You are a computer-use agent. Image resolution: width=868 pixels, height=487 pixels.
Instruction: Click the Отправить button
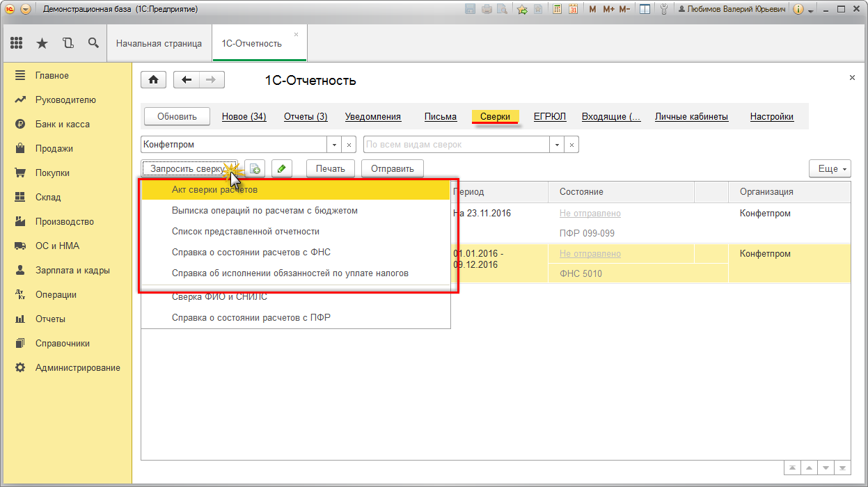coord(392,168)
